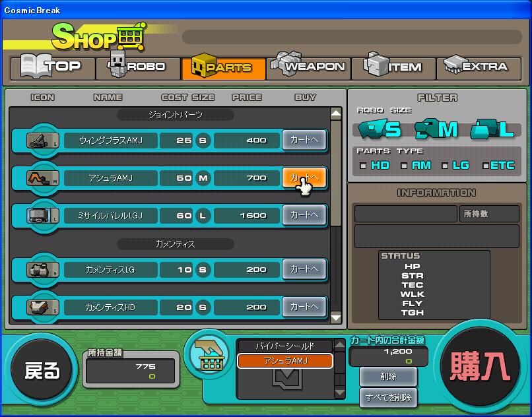Go to the ITEM tab
532x417 pixels.
coord(393,69)
